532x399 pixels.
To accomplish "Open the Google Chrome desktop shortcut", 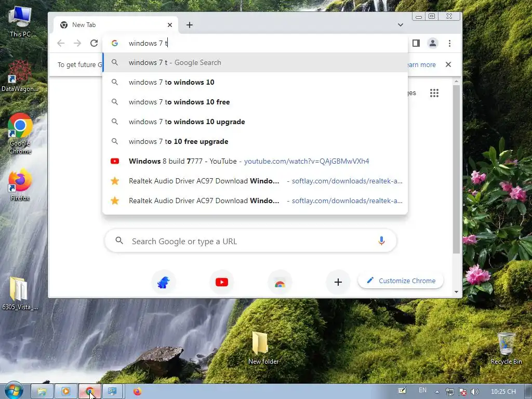I will pyautogui.click(x=20, y=134).
